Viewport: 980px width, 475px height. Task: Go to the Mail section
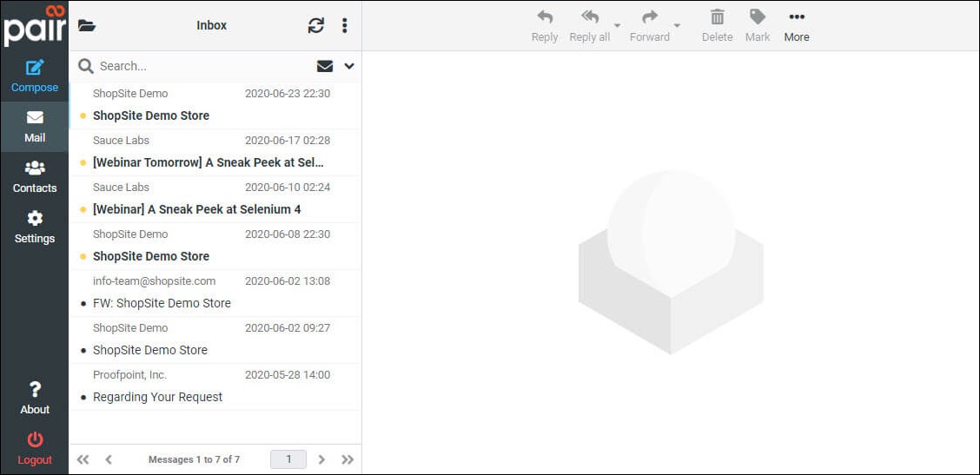tap(35, 127)
